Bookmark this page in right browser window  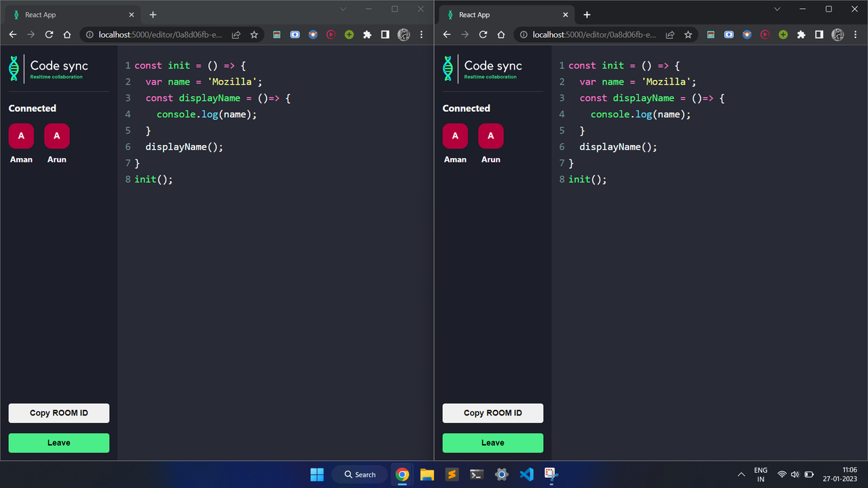point(688,35)
